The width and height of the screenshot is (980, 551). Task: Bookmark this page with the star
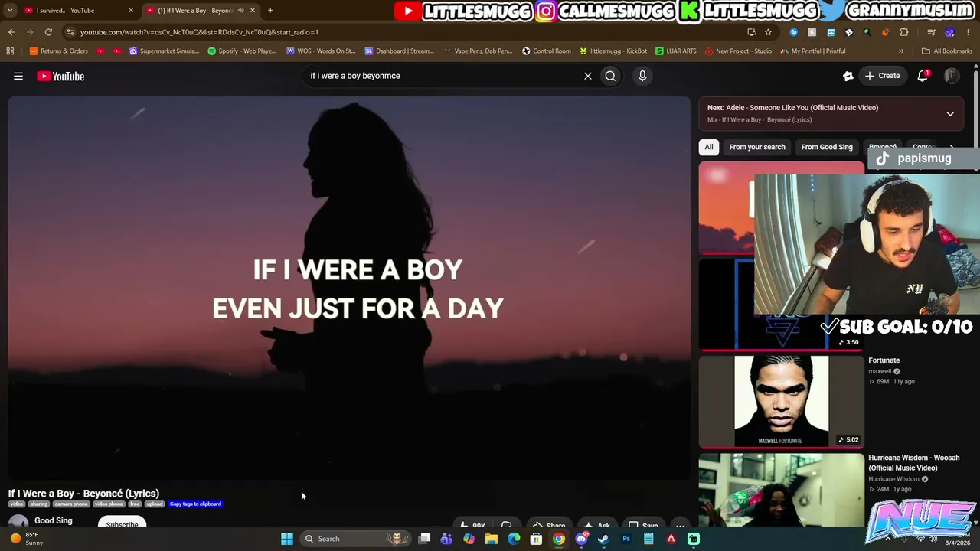(x=768, y=32)
